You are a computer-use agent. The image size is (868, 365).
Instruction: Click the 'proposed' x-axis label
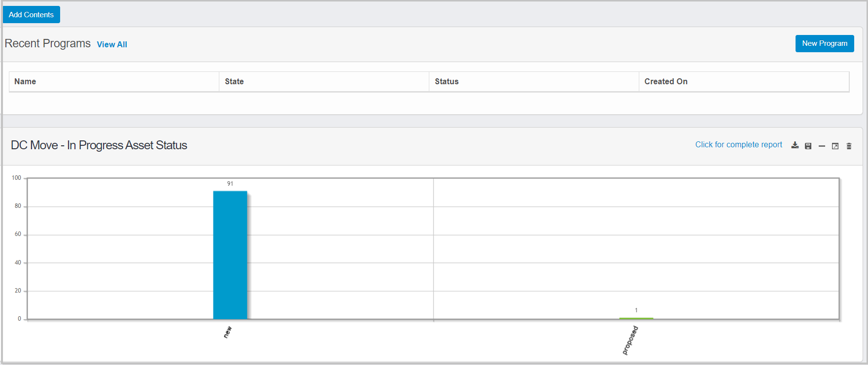tap(630, 340)
